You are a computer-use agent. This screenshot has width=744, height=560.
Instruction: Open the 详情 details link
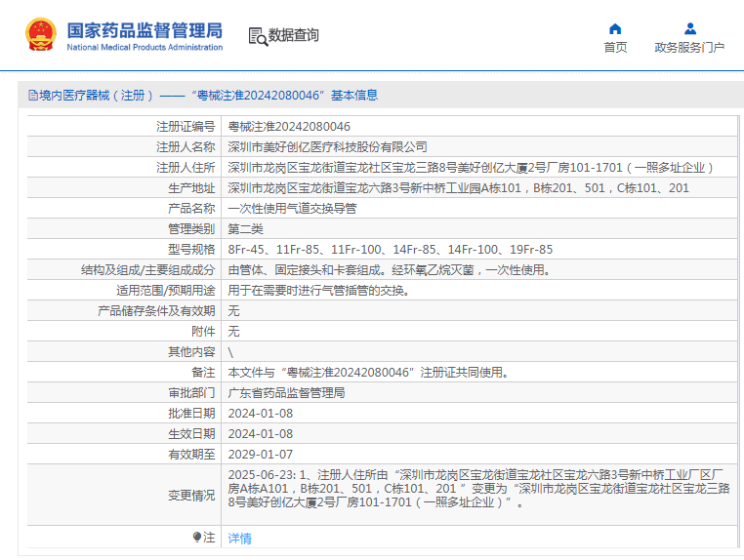[239, 539]
